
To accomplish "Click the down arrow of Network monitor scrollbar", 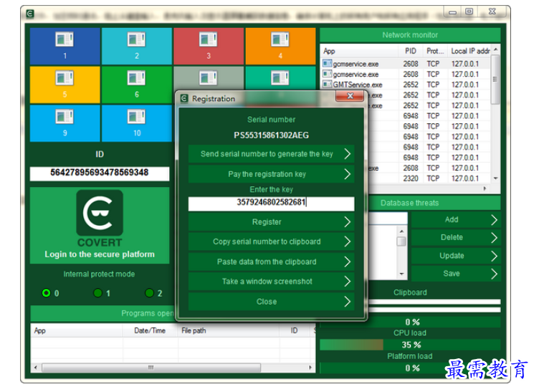I will (496, 178).
